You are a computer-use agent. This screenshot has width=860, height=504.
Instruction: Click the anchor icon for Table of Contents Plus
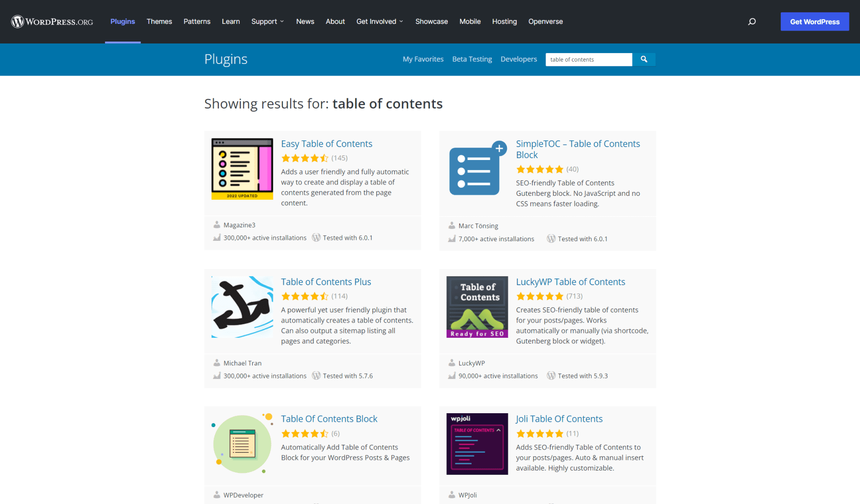242,307
